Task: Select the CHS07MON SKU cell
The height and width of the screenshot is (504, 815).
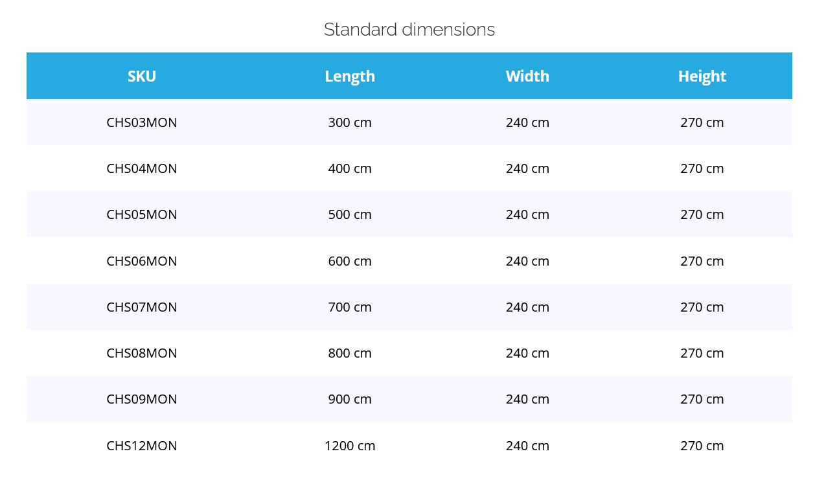Action: coord(142,307)
